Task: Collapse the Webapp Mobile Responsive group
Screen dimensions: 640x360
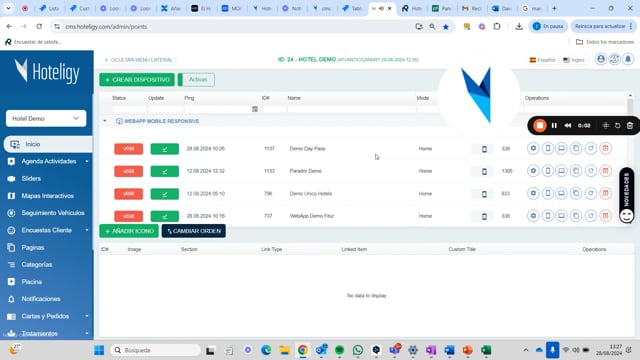Action: tap(105, 121)
